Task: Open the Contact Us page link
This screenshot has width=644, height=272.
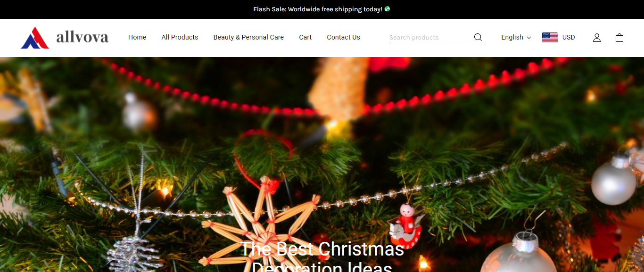Action: 343,37
